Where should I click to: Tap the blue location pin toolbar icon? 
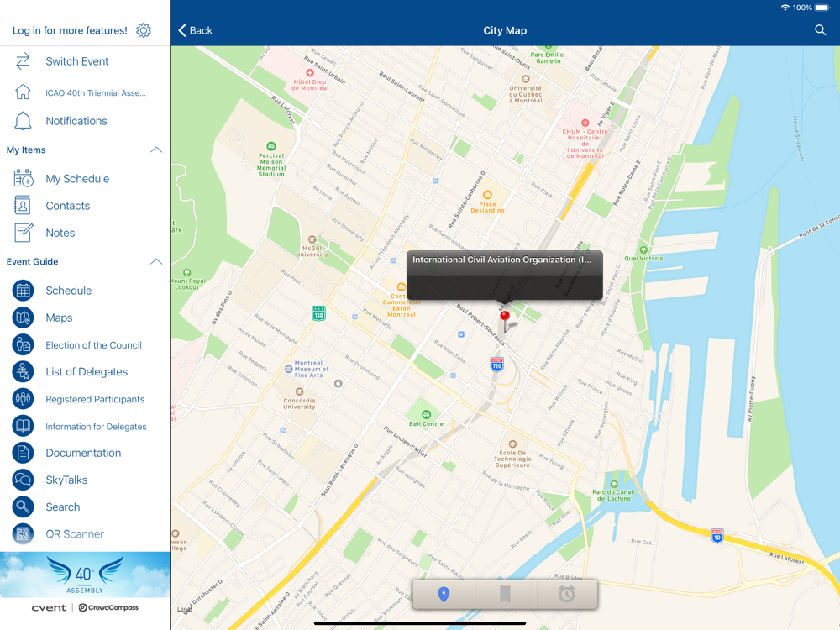(444, 594)
